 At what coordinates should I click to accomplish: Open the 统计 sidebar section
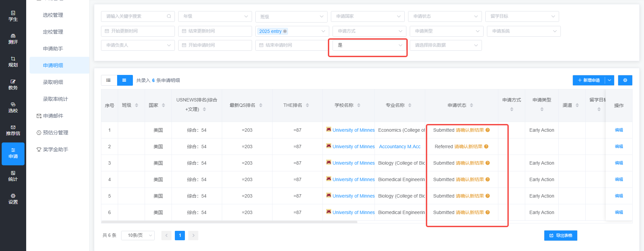[x=13, y=176]
